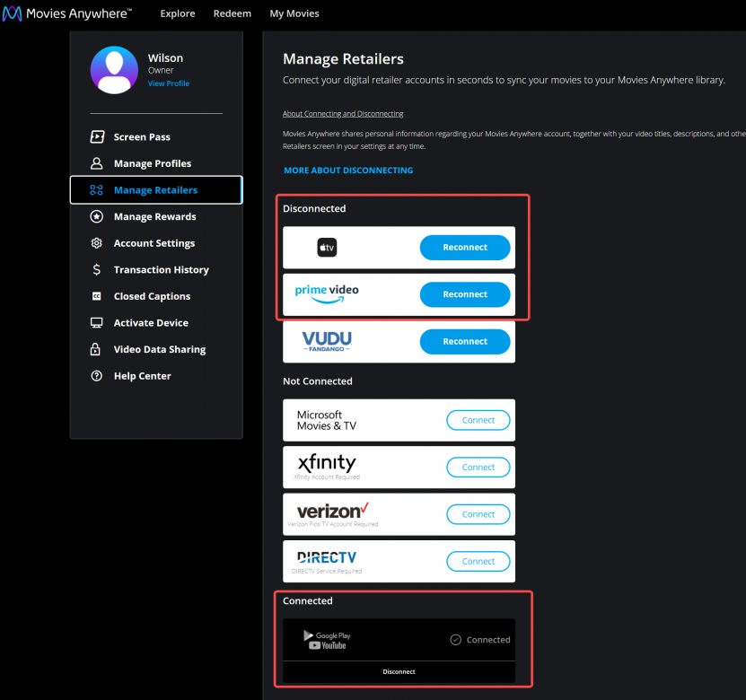Click the Video Data Sharing lock icon

96,349
